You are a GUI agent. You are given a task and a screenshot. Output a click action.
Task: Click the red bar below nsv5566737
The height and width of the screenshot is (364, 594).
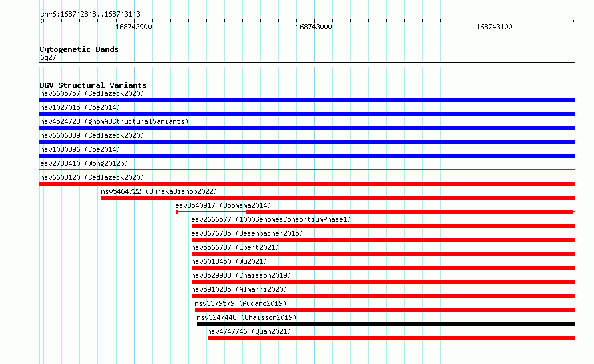point(383,254)
